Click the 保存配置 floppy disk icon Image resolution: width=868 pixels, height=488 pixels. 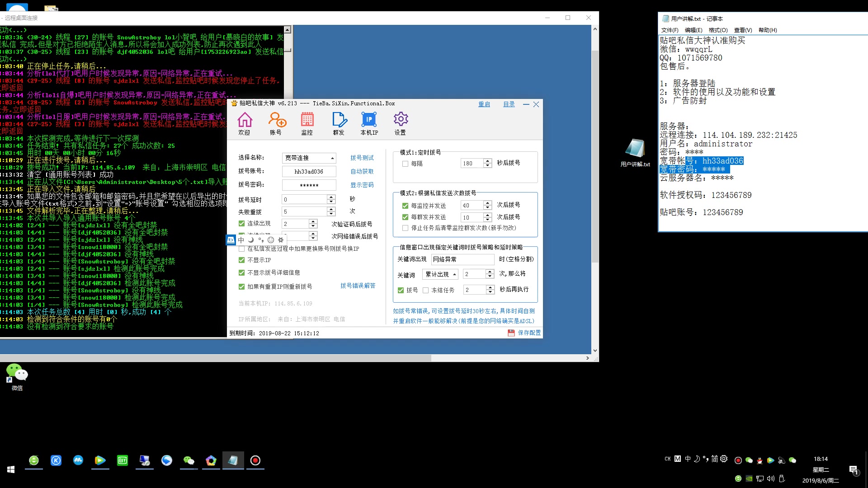(511, 333)
